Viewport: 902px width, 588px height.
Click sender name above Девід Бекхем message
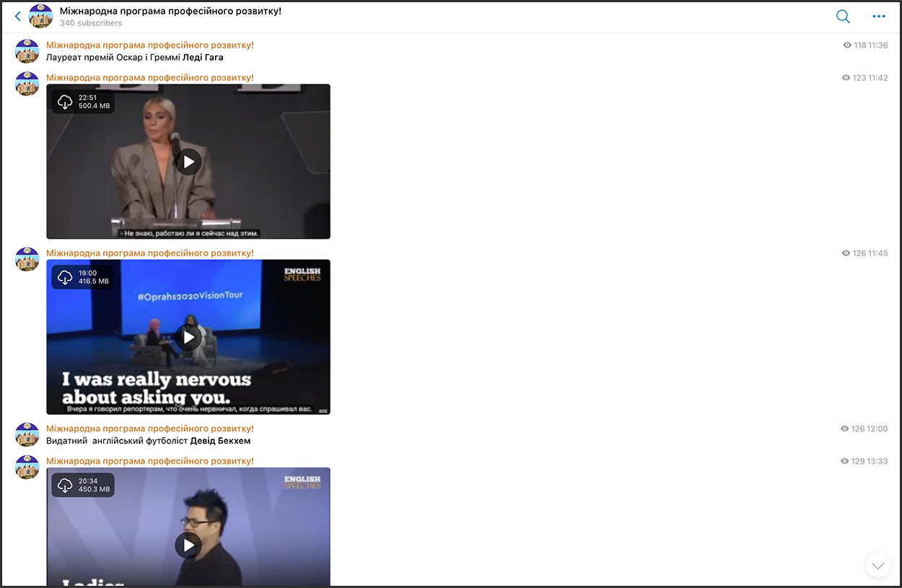point(150,429)
